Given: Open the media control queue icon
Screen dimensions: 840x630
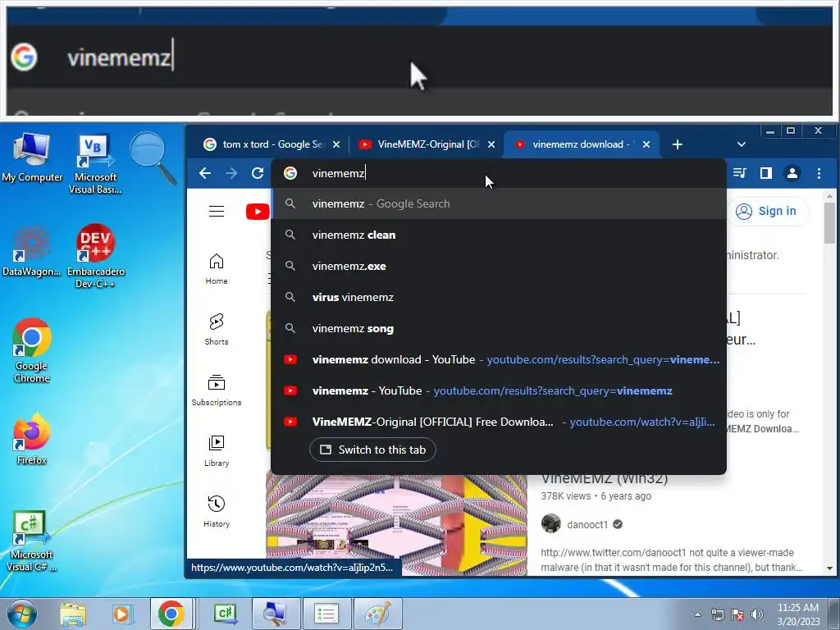Looking at the screenshot, I should 740,173.
